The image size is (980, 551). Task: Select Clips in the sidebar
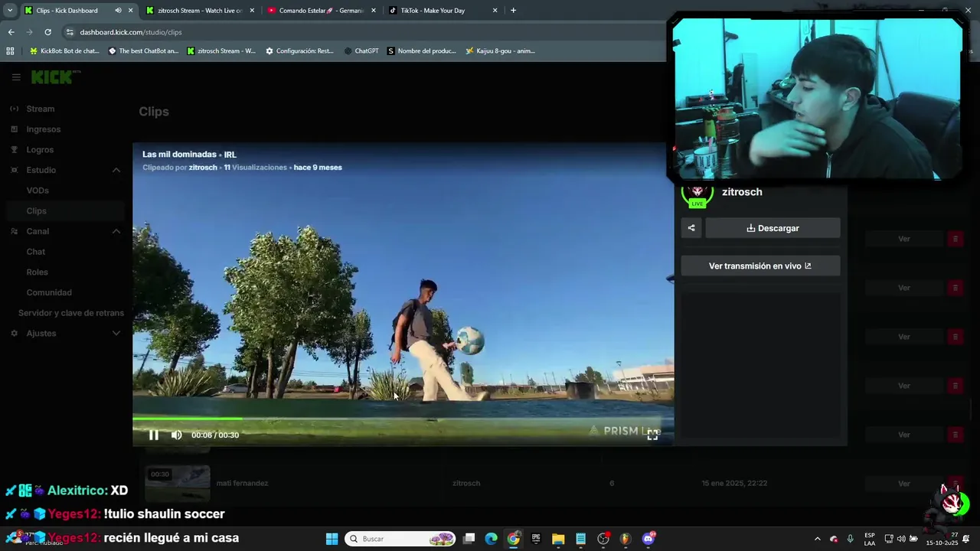pyautogui.click(x=36, y=211)
